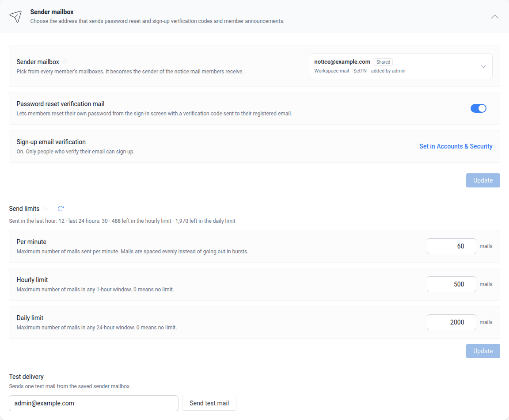This screenshot has height=420, width=509.
Task: Edit the Per minute mails field
Action: click(451, 246)
